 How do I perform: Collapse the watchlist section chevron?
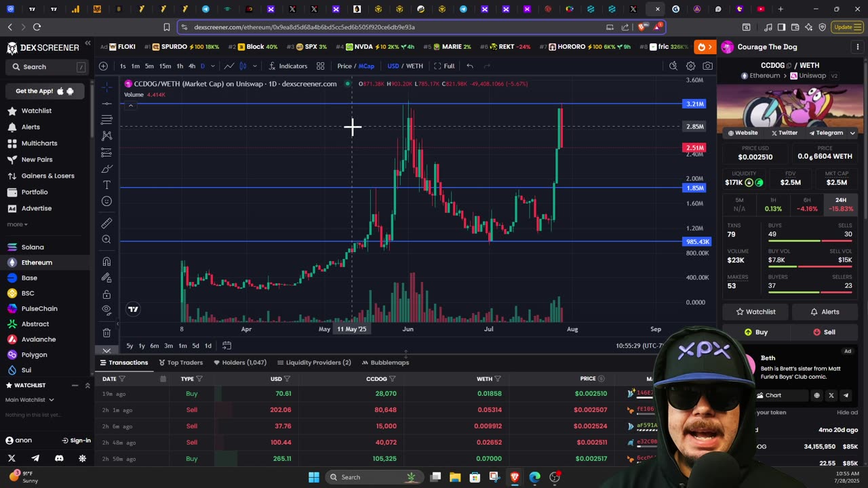coord(87,386)
